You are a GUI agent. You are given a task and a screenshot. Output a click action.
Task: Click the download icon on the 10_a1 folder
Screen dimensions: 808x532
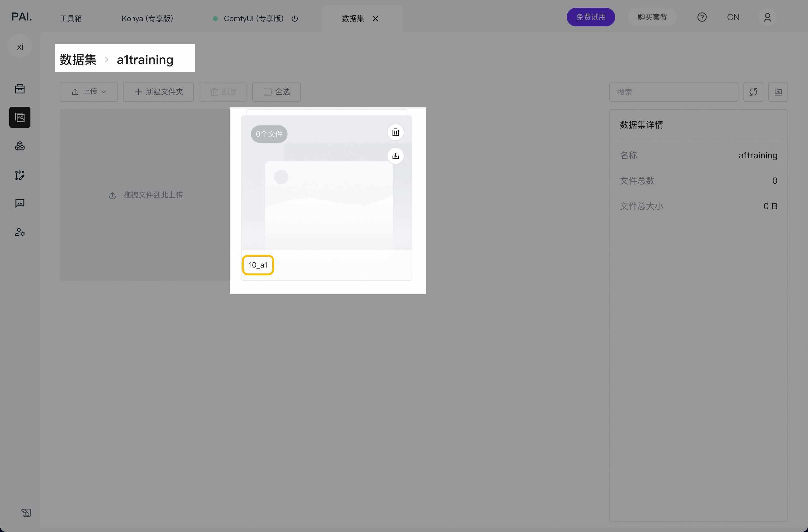(395, 156)
